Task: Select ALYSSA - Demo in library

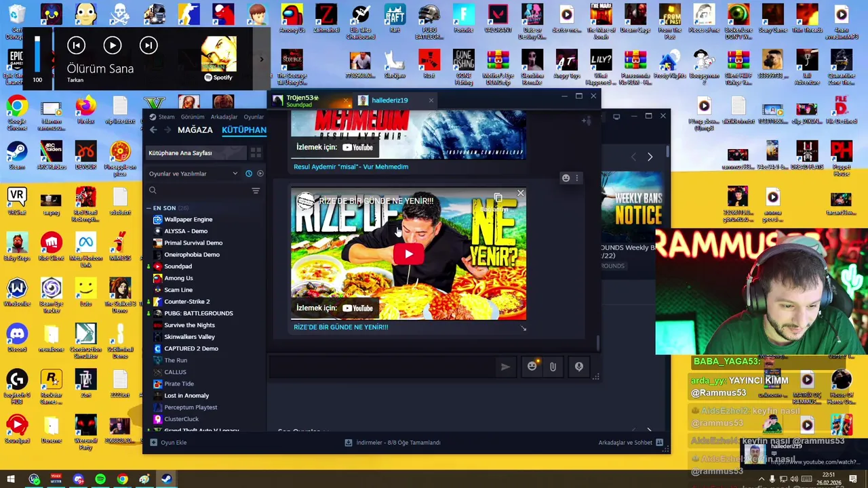Action: pyautogui.click(x=185, y=231)
